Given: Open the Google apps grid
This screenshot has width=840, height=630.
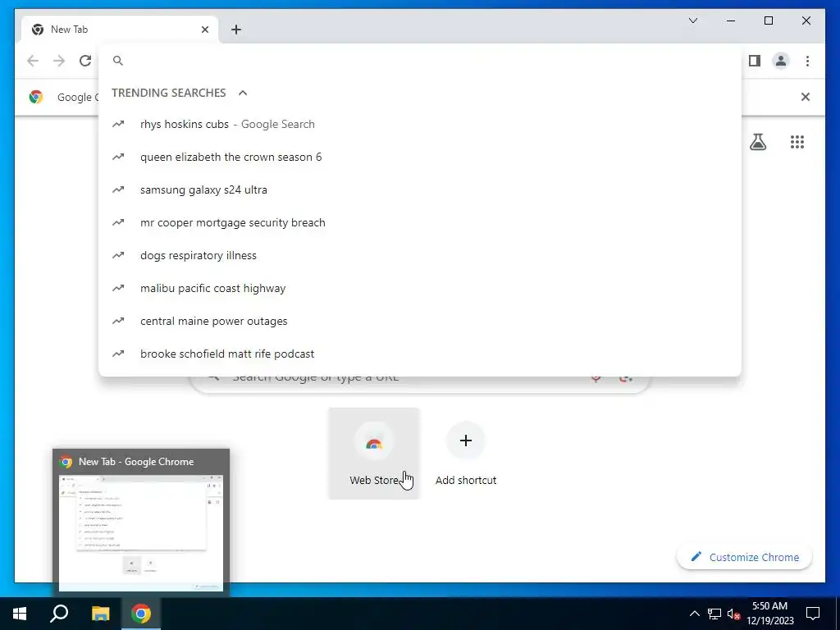Looking at the screenshot, I should pyautogui.click(x=797, y=142).
